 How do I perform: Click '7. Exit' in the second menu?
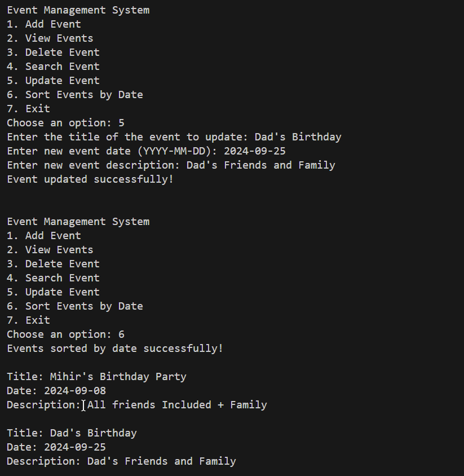pos(28,320)
